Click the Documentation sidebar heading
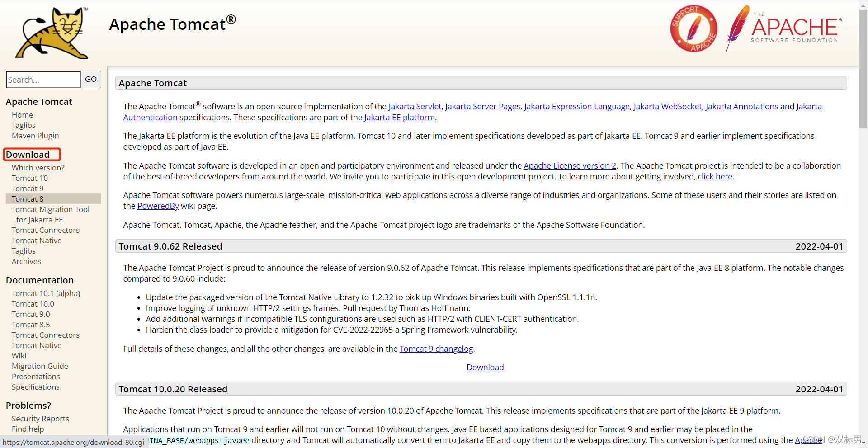Screen dimensions: 868x448 (39, 280)
